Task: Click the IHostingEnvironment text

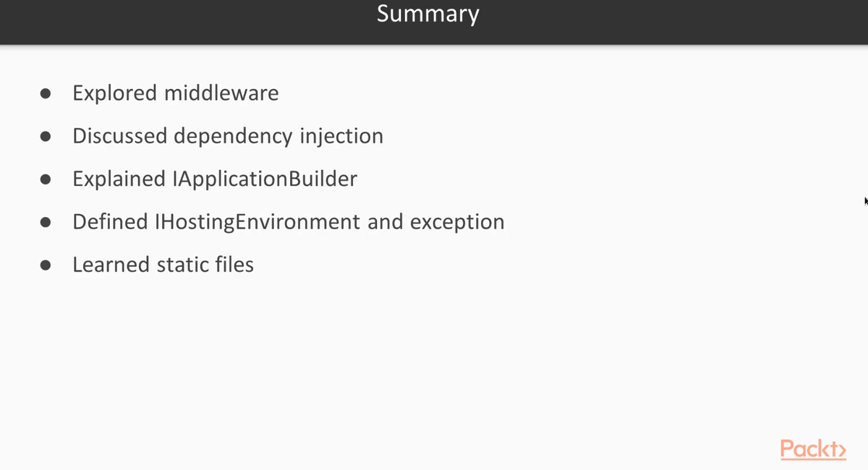Action: tap(258, 222)
